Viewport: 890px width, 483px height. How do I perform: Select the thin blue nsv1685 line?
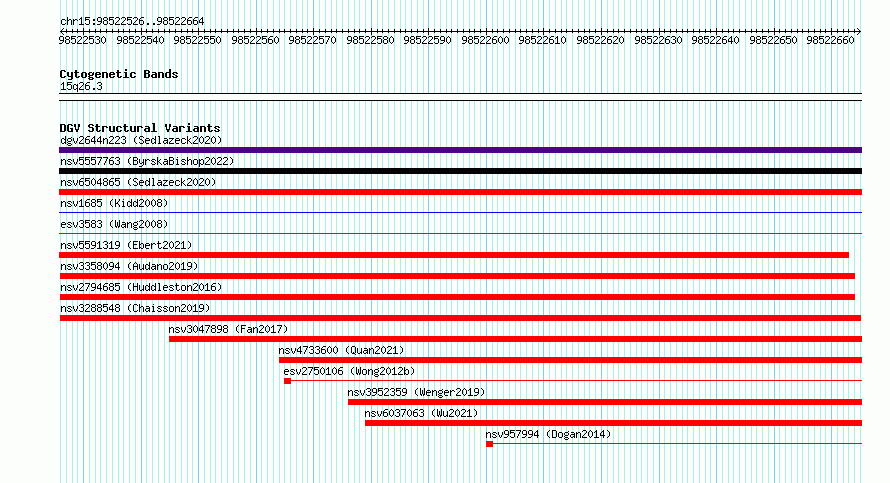coord(460,212)
